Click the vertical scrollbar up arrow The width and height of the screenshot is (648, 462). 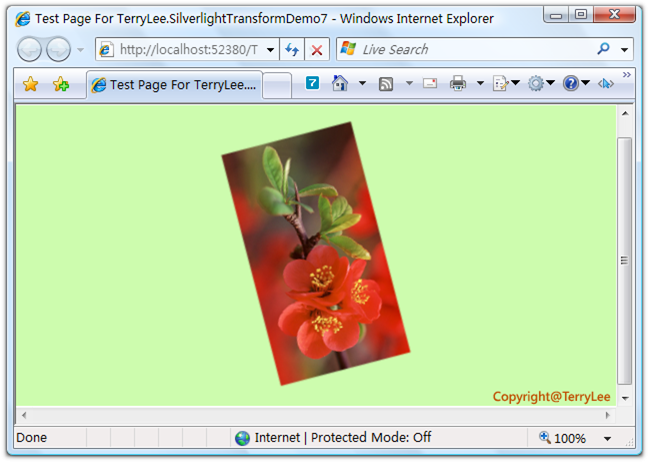[625, 113]
